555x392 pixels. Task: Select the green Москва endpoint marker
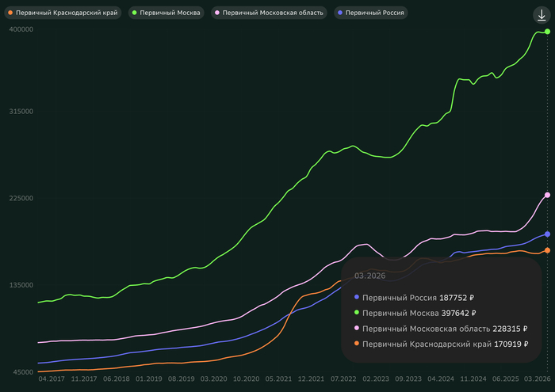pyautogui.click(x=547, y=32)
